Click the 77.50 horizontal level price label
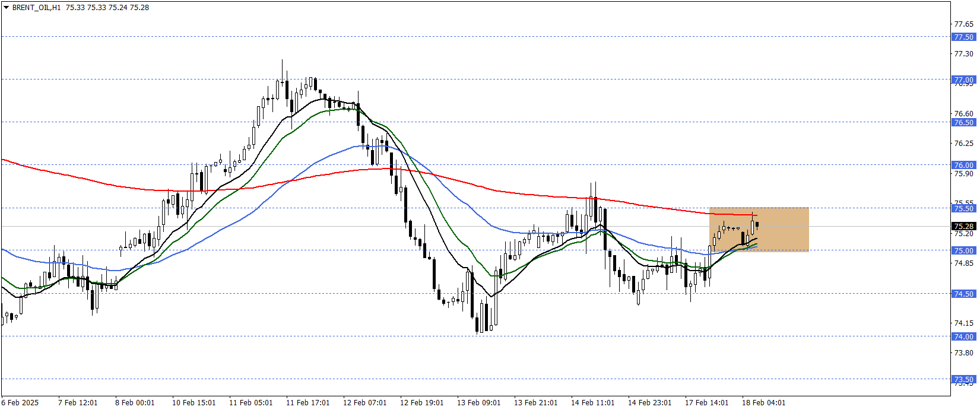980x410 pixels. click(x=963, y=37)
